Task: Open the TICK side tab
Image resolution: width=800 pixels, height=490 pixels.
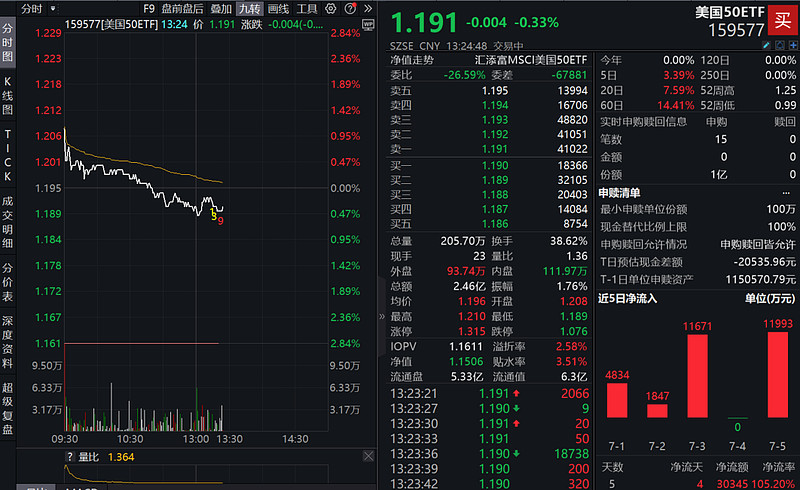Action: coord(8,155)
